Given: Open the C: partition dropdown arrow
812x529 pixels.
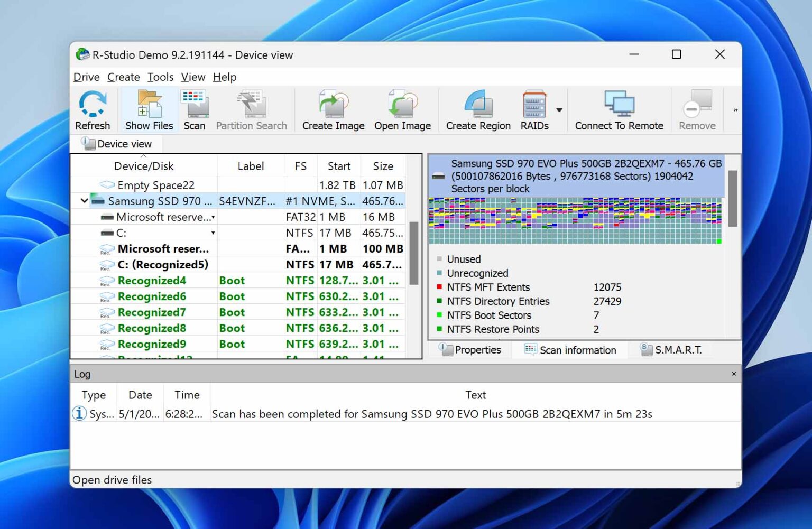Looking at the screenshot, I should pos(213,233).
